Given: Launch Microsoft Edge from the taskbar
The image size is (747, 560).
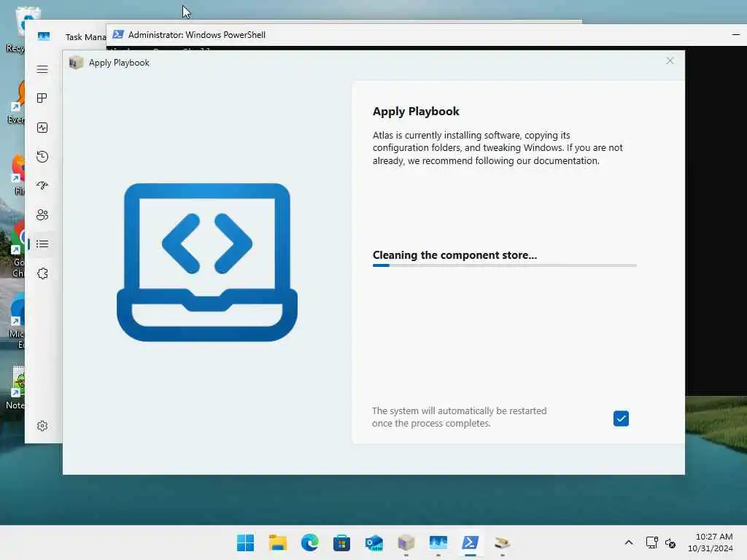Looking at the screenshot, I should coord(309,542).
